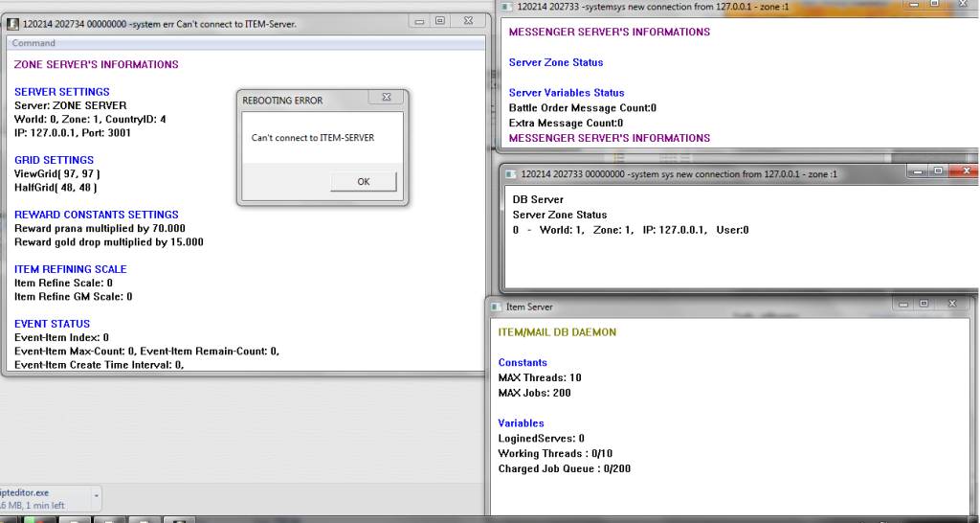Image resolution: width=980 pixels, height=523 pixels.
Task: Click the Item Server window title icon
Action: pyautogui.click(x=497, y=307)
